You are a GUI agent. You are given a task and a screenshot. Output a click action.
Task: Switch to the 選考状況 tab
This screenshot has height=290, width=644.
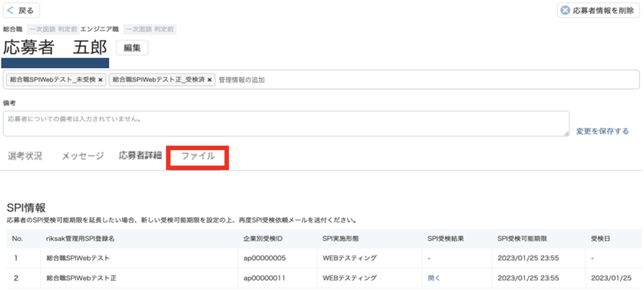(x=25, y=156)
